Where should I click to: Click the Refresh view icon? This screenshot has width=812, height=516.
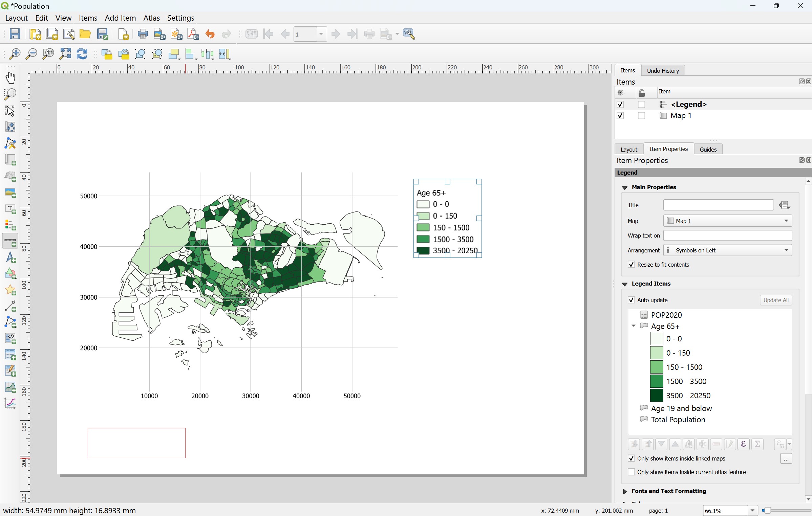tap(82, 54)
